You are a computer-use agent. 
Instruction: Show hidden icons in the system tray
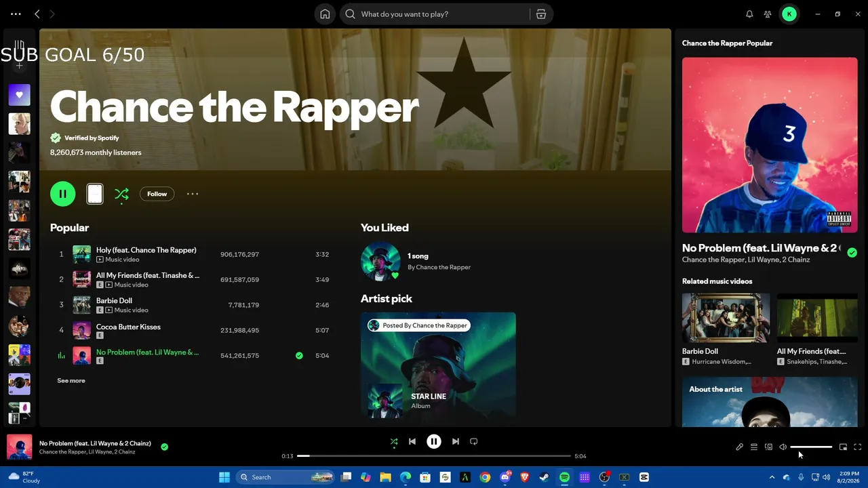[x=772, y=477]
